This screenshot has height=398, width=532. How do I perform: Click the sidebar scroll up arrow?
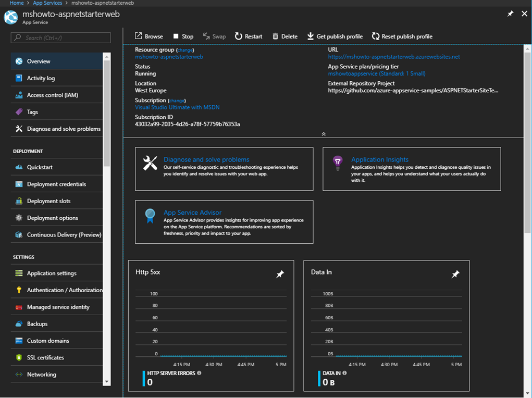106,56
